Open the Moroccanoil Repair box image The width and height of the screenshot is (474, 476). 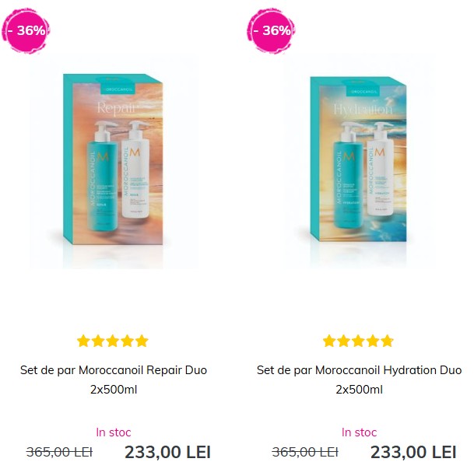point(114,161)
